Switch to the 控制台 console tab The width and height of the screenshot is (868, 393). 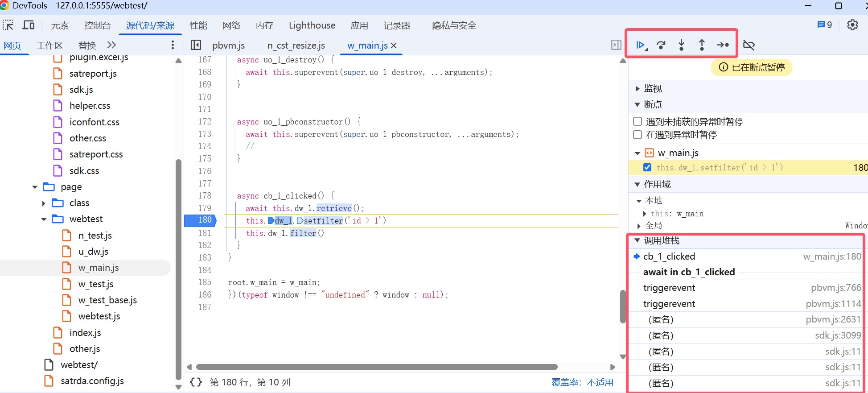coord(97,25)
